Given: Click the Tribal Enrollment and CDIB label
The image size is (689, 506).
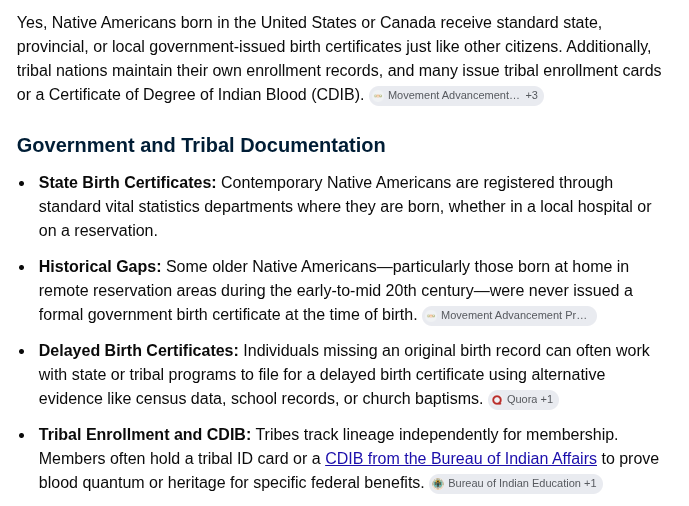Looking at the screenshot, I should pyautogui.click(x=145, y=434).
